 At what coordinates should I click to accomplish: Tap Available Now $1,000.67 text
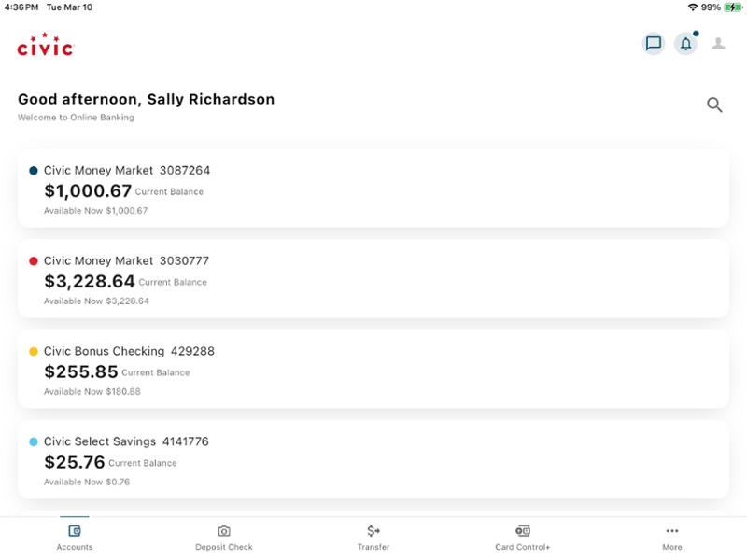pyautogui.click(x=96, y=211)
